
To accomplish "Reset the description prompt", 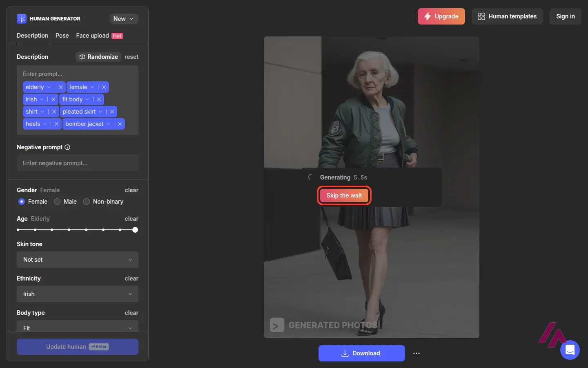I will pos(131,57).
